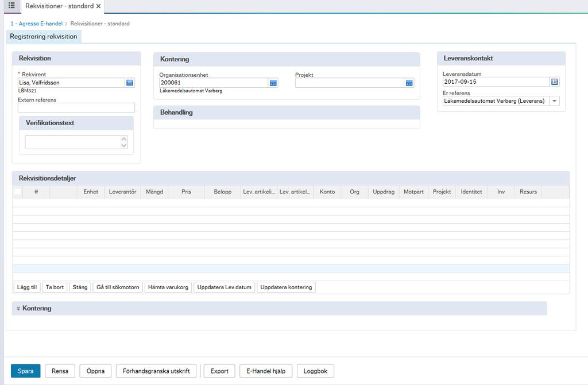Click the Behandling section header
This screenshot has width=588, height=385.
pos(287,112)
